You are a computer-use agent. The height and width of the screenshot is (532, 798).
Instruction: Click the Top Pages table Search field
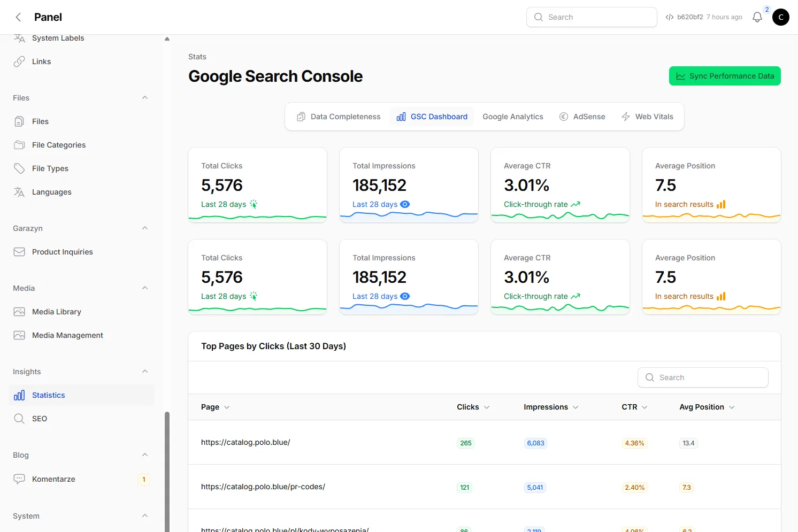point(703,377)
